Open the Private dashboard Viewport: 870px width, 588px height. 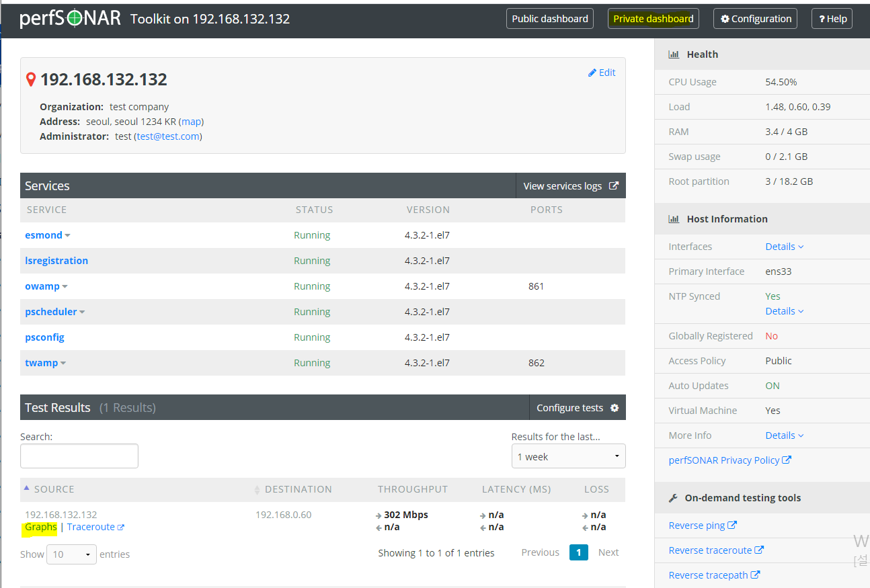click(x=654, y=19)
